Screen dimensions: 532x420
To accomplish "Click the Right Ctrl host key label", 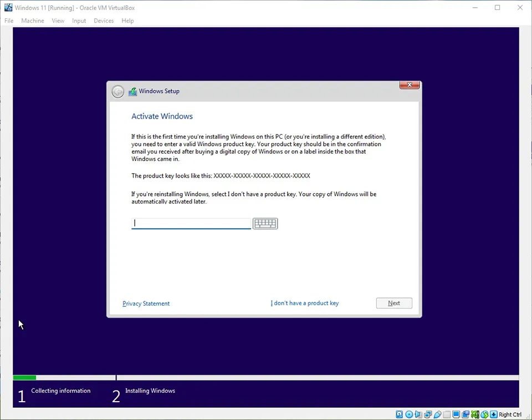I will click(510, 414).
